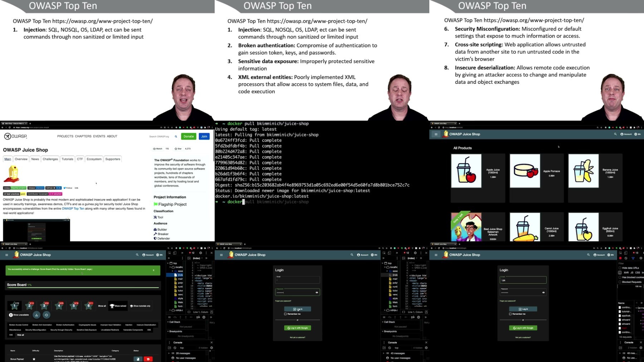Click the deactivate breakpoints icon in the Score Board debugger
This screenshot has width=644, height=362.
point(198,317)
